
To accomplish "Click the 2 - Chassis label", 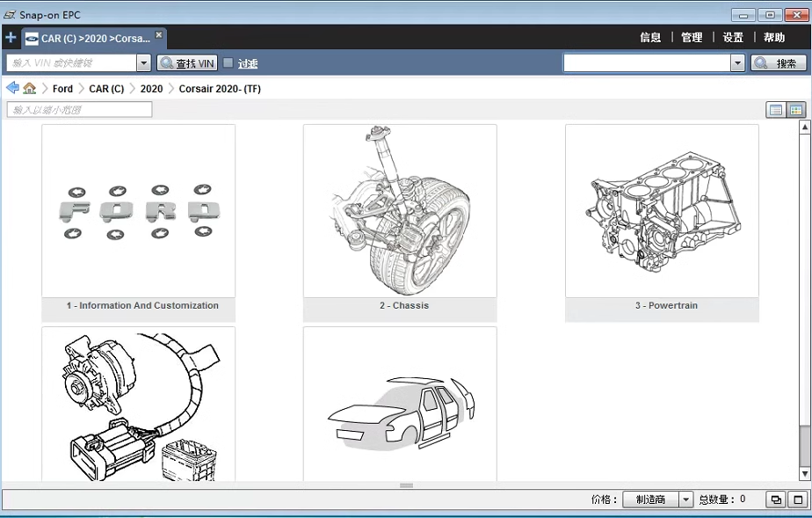I will click(404, 306).
